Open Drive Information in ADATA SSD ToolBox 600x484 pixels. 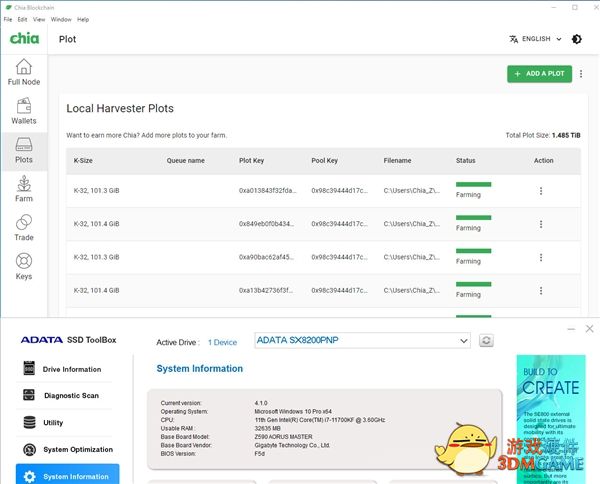click(64, 369)
